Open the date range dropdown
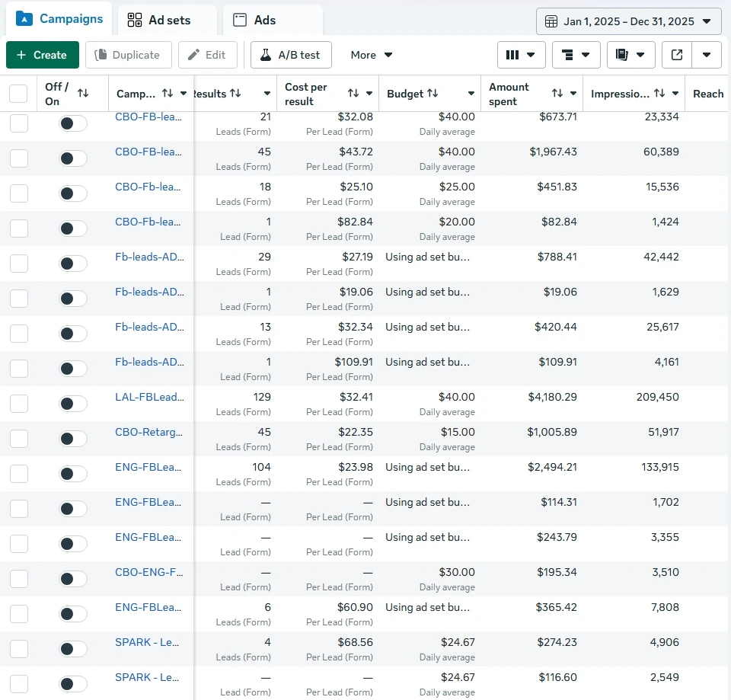This screenshot has width=731, height=700. (628, 21)
